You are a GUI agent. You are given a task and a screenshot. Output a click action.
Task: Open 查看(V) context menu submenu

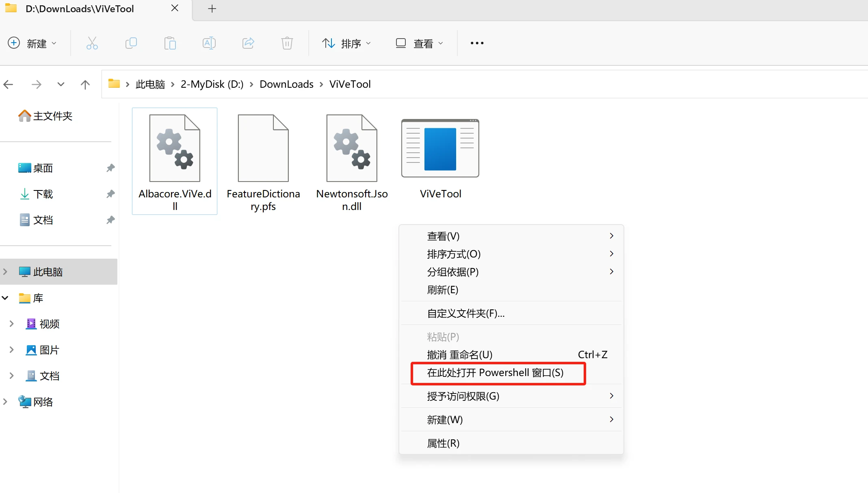[x=511, y=236]
